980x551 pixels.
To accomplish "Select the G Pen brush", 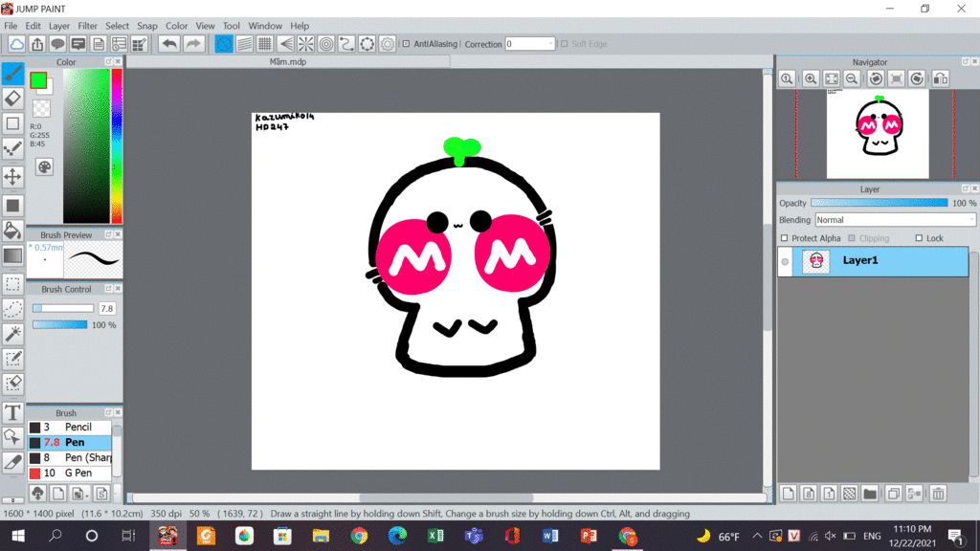I will (70, 473).
